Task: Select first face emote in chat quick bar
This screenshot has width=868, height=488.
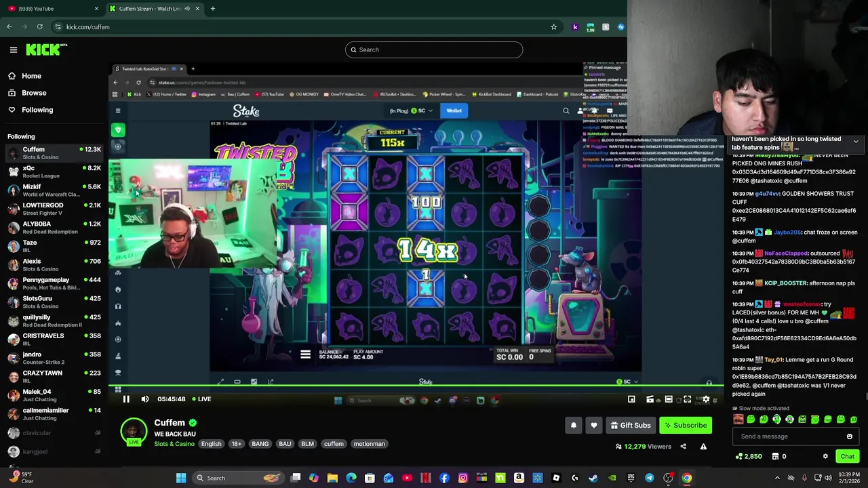Action: pyautogui.click(x=738, y=420)
